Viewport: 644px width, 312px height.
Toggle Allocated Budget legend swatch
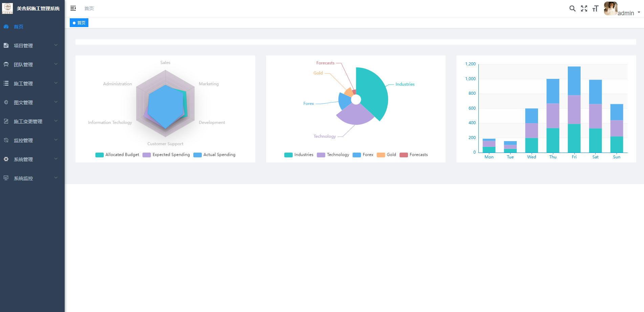point(100,155)
